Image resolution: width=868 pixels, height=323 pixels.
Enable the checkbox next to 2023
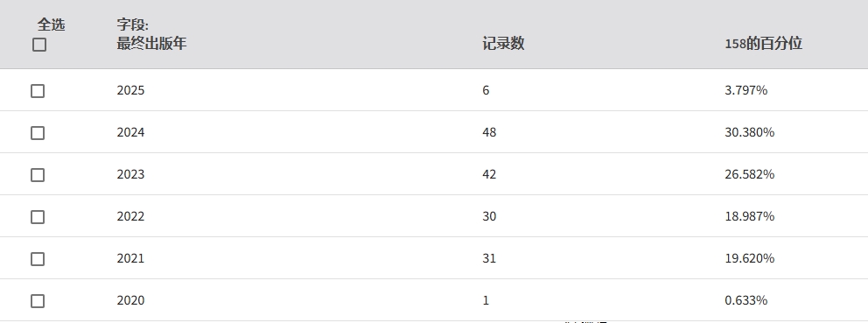tap(38, 175)
